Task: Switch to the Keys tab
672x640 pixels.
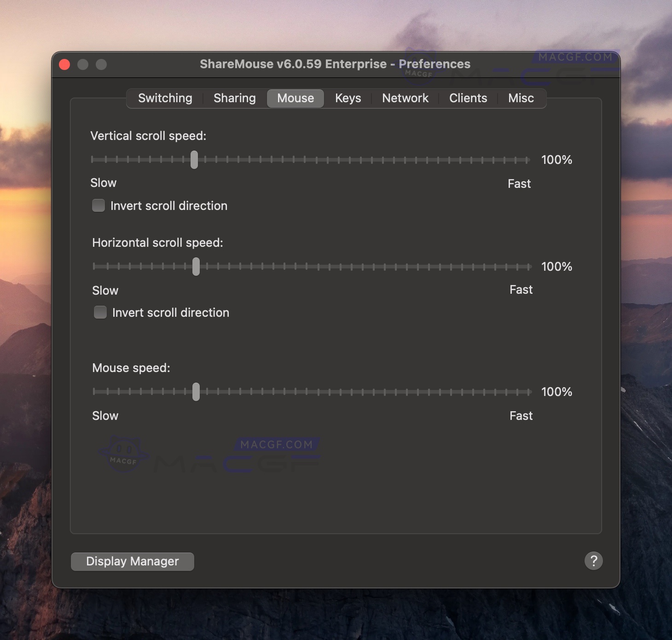Action: click(348, 98)
